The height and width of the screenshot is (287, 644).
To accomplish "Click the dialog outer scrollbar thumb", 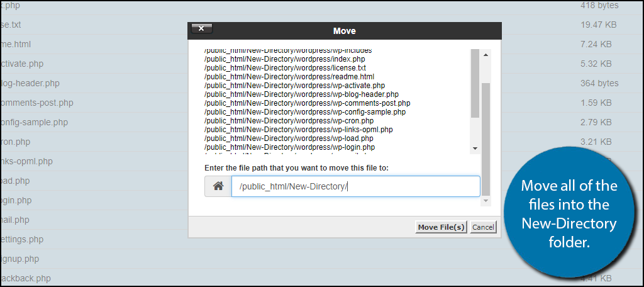I will point(486,138).
